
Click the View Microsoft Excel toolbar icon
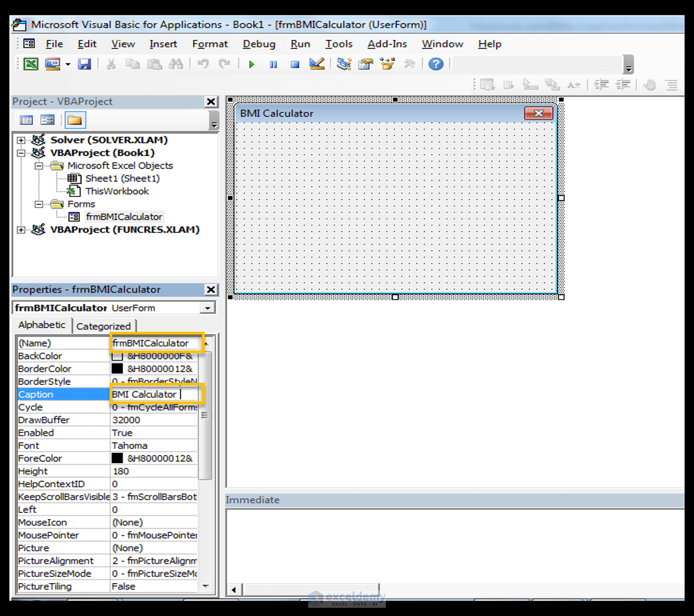31,64
